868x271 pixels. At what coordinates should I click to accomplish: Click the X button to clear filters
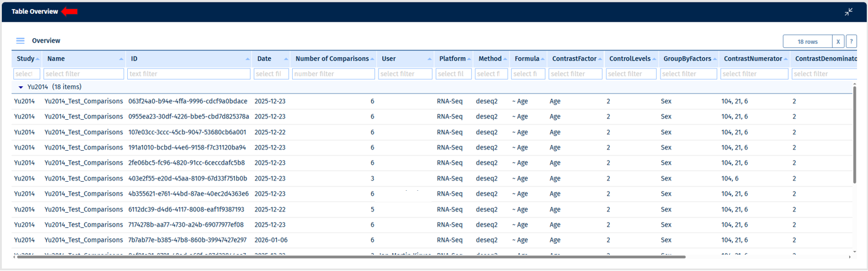click(838, 41)
